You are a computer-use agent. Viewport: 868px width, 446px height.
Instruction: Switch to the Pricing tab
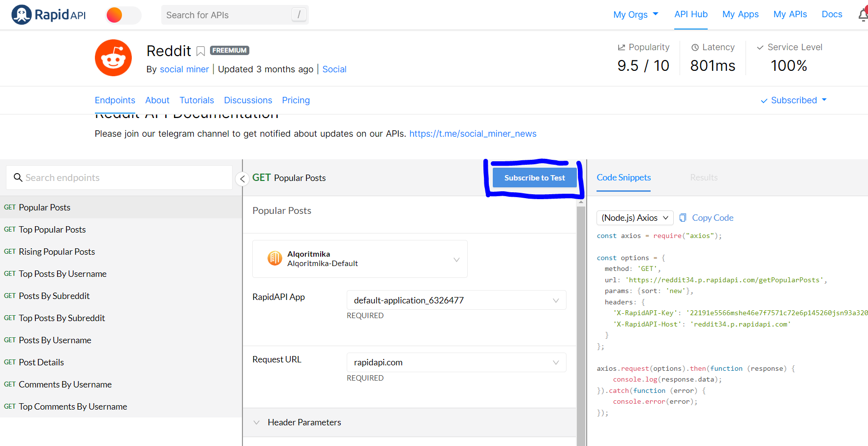pos(296,100)
